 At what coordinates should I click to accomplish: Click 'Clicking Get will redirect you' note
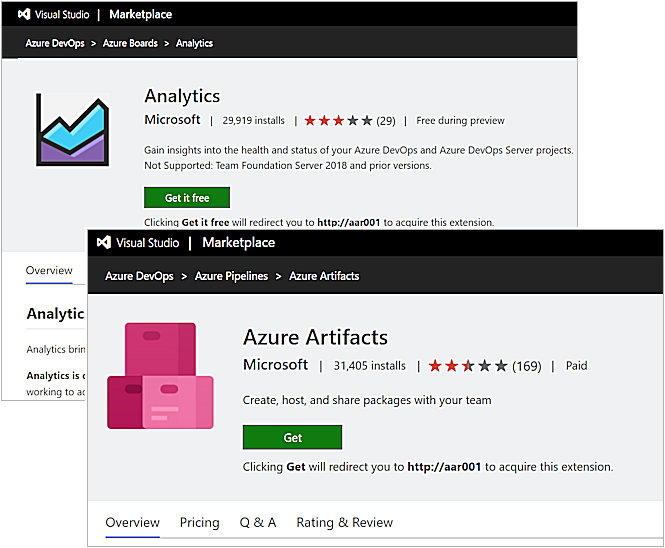pyautogui.click(x=428, y=467)
